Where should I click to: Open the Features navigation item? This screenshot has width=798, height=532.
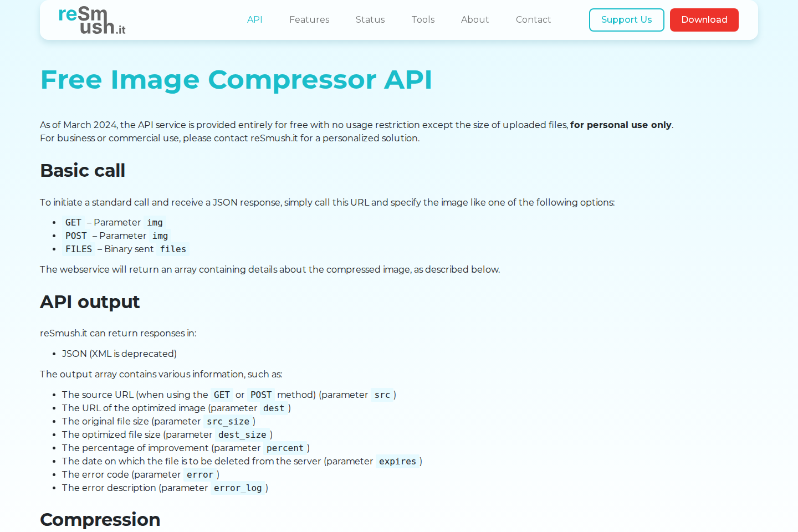pos(309,19)
